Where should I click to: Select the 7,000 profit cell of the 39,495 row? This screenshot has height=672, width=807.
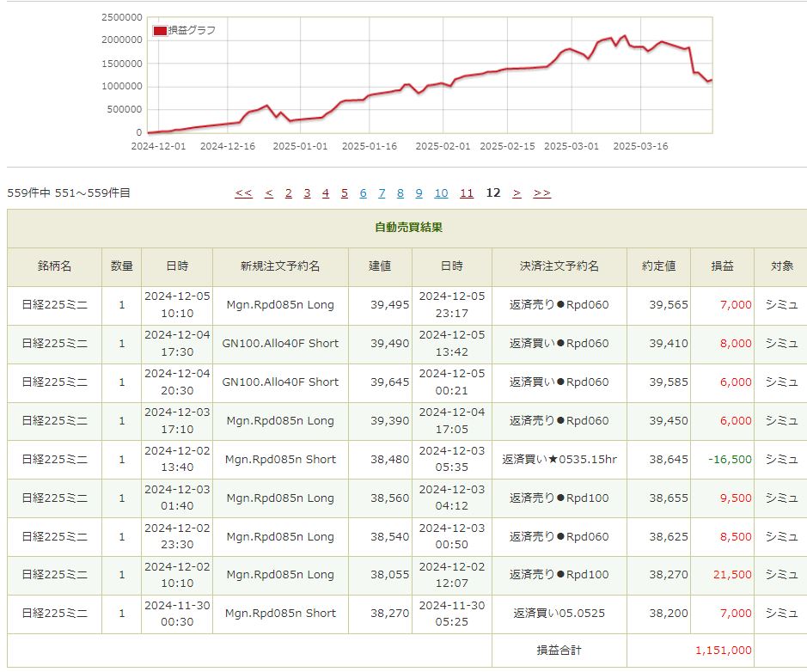click(x=722, y=305)
